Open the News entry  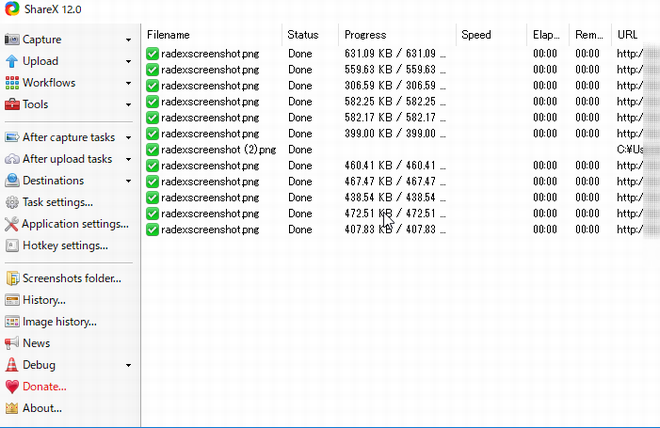point(36,343)
